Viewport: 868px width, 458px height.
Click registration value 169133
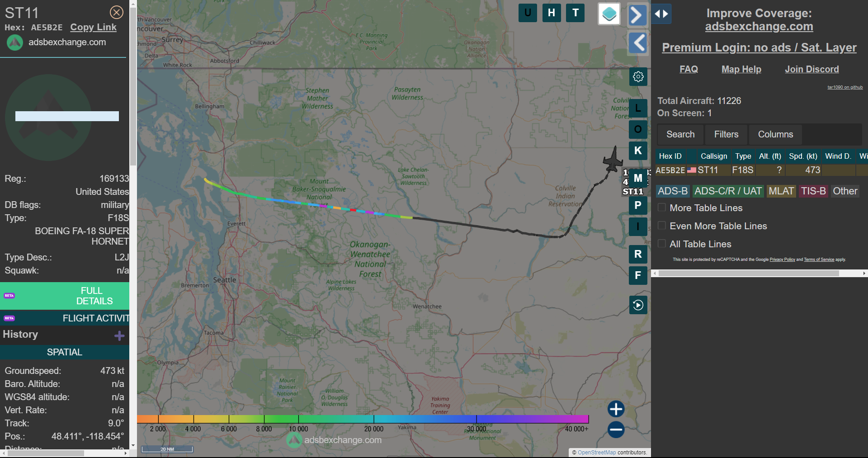coord(114,179)
